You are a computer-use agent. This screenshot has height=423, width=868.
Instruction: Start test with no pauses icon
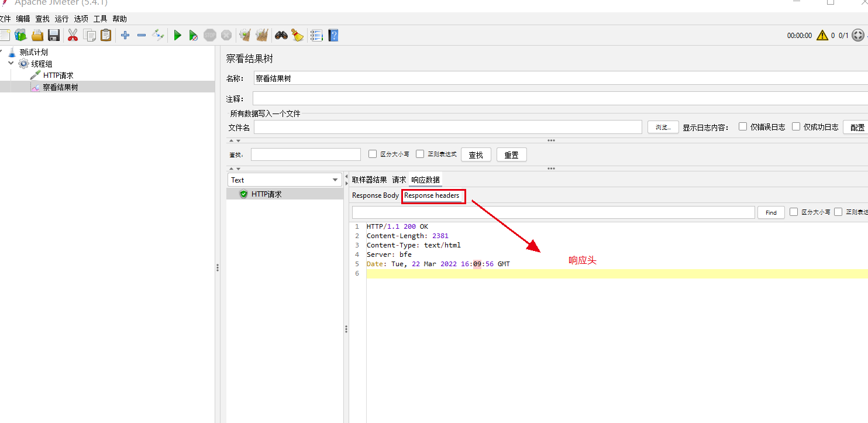tap(193, 35)
